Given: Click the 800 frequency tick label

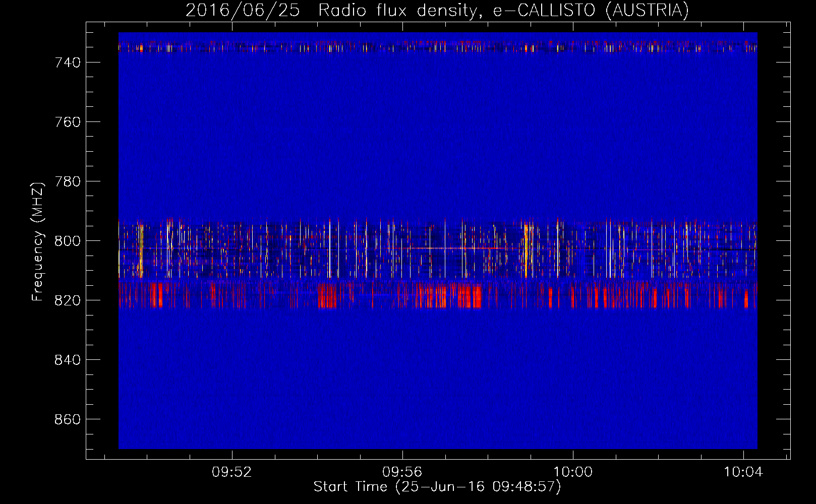Looking at the screenshot, I should coord(68,241).
